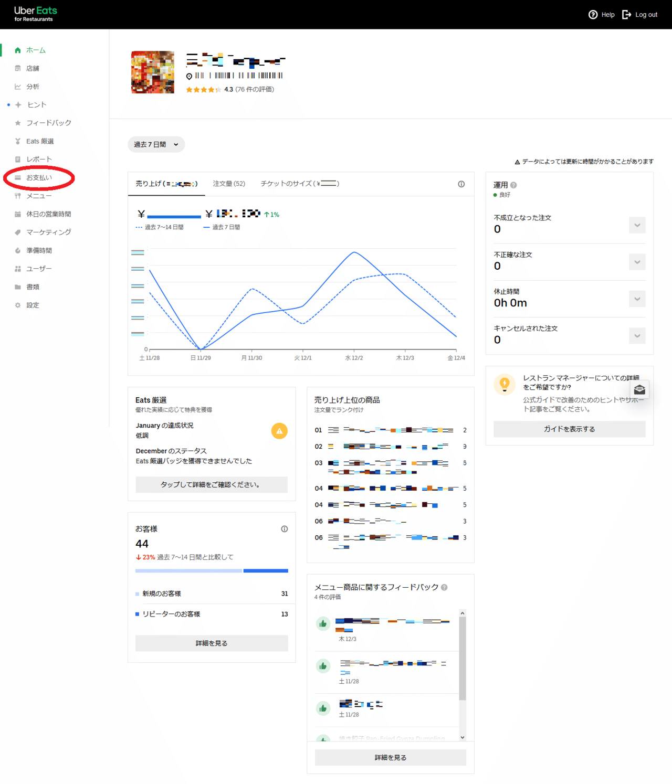Click the restaurant photo thumbnail
Screen dimensions: 672x784
(x=153, y=72)
